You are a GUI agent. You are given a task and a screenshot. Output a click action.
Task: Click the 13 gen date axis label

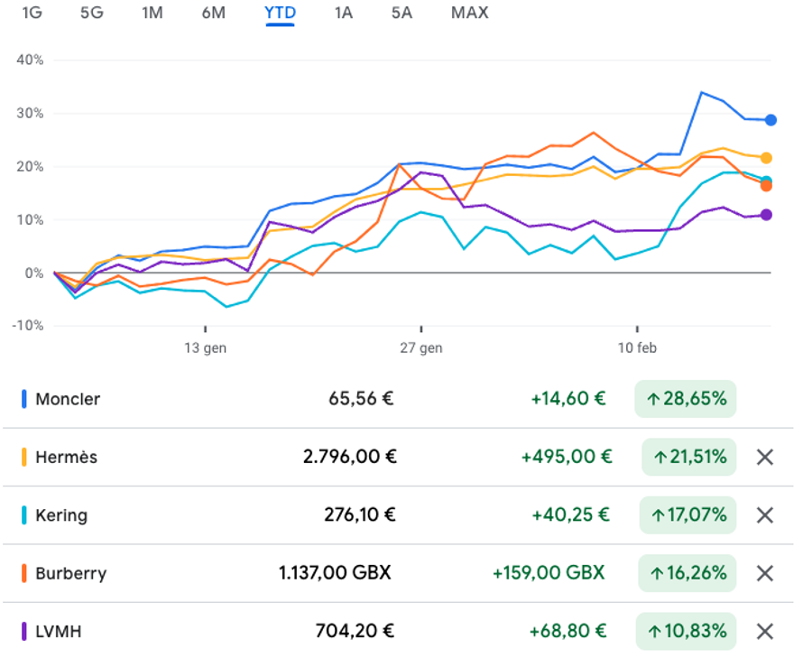[x=205, y=348]
